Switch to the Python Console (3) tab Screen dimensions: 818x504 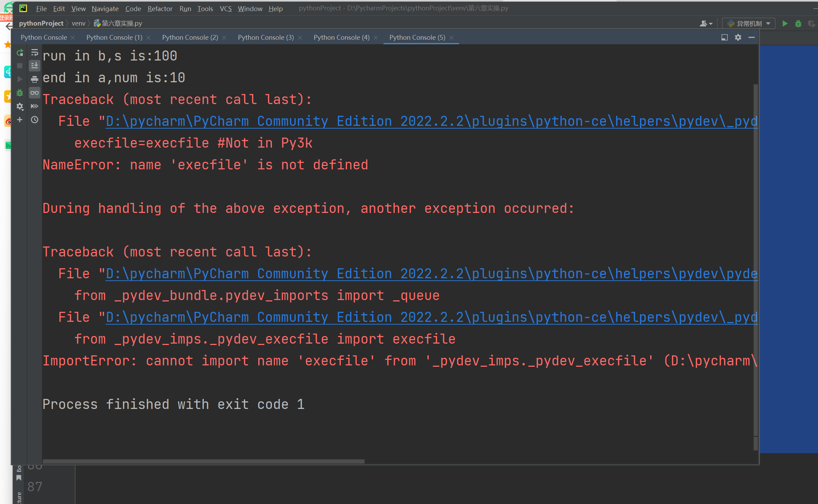coord(266,37)
